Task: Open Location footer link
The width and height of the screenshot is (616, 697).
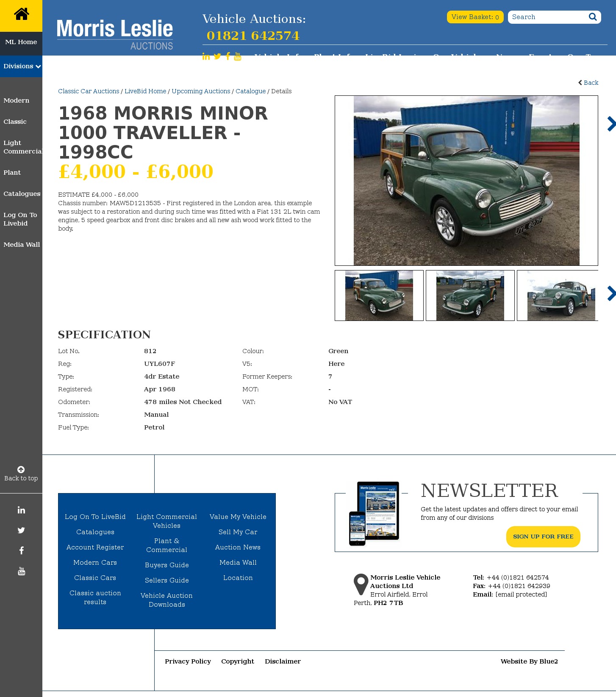Action: tap(238, 578)
